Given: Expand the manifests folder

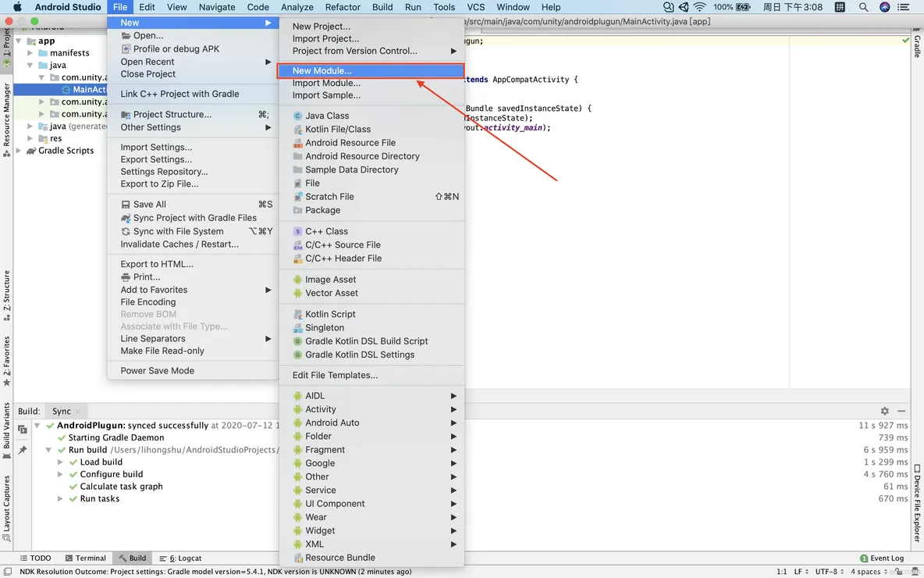Looking at the screenshot, I should (x=30, y=53).
